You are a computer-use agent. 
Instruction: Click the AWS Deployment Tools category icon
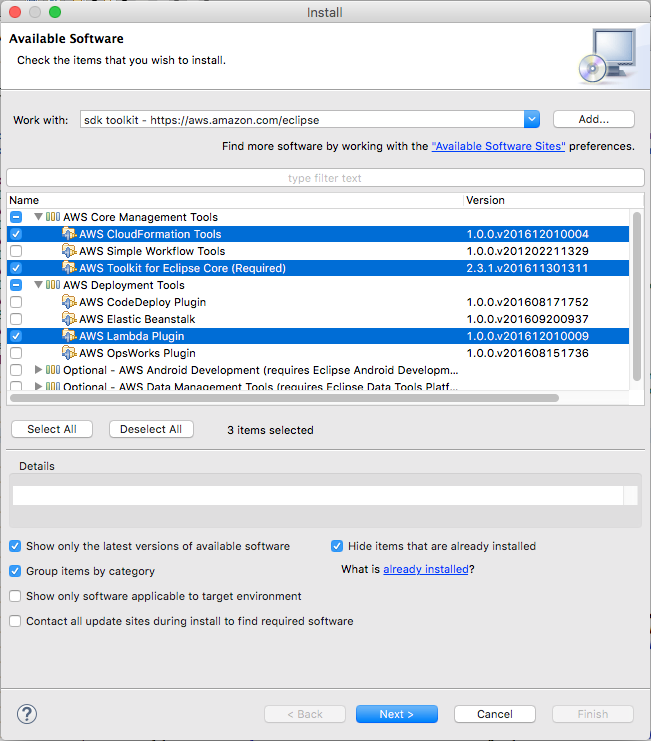coord(53,285)
